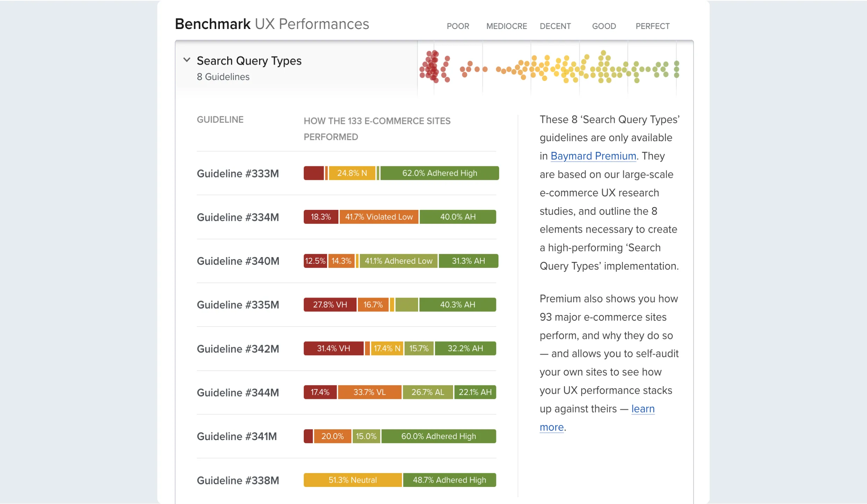Click the 33.7% VL orange segment
Viewport: 867px width, 504px height.
tap(369, 392)
